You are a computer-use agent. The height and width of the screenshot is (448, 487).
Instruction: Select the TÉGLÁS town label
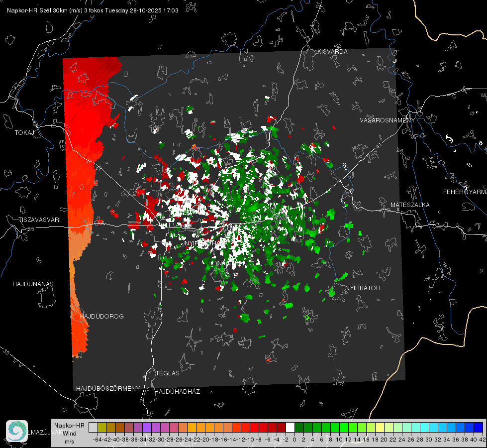168,373
